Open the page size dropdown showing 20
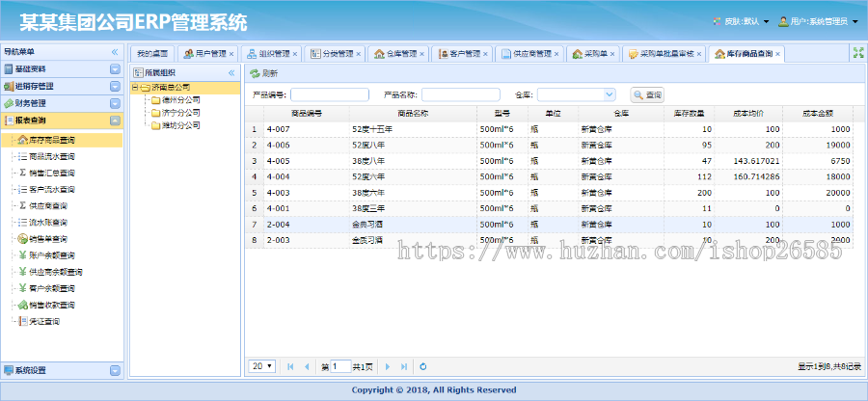The image size is (868, 401). tap(262, 366)
